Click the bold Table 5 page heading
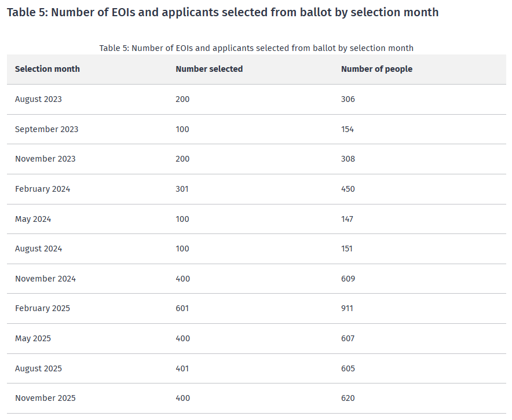Image resolution: width=512 pixels, height=420 pixels. point(222,12)
